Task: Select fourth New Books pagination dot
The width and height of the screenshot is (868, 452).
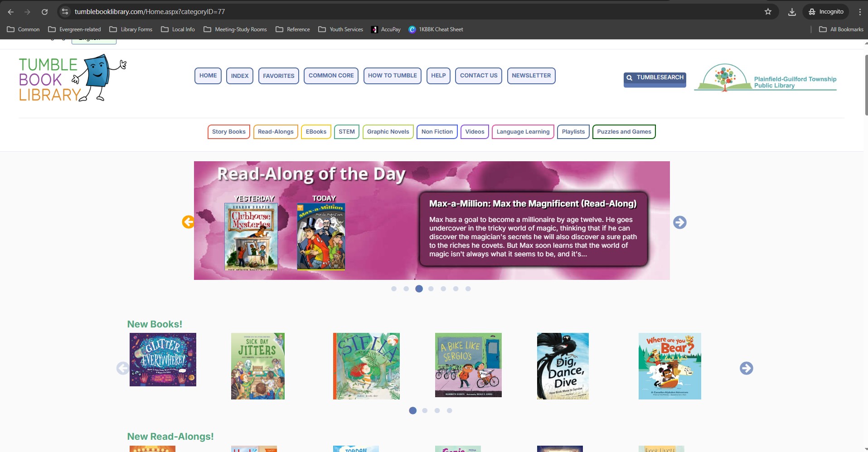Action: (449, 411)
